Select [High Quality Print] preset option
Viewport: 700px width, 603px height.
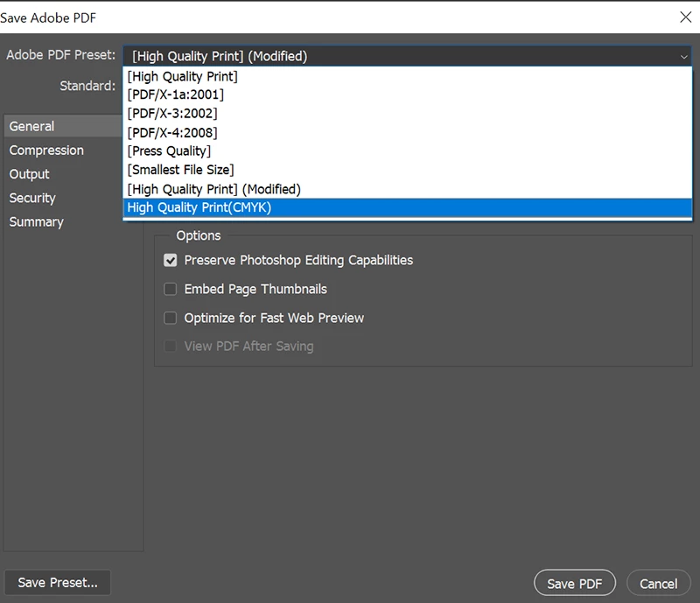[x=407, y=76]
